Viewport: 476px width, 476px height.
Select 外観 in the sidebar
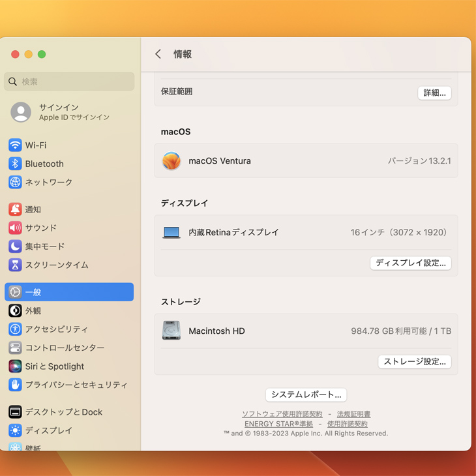pyautogui.click(x=33, y=311)
